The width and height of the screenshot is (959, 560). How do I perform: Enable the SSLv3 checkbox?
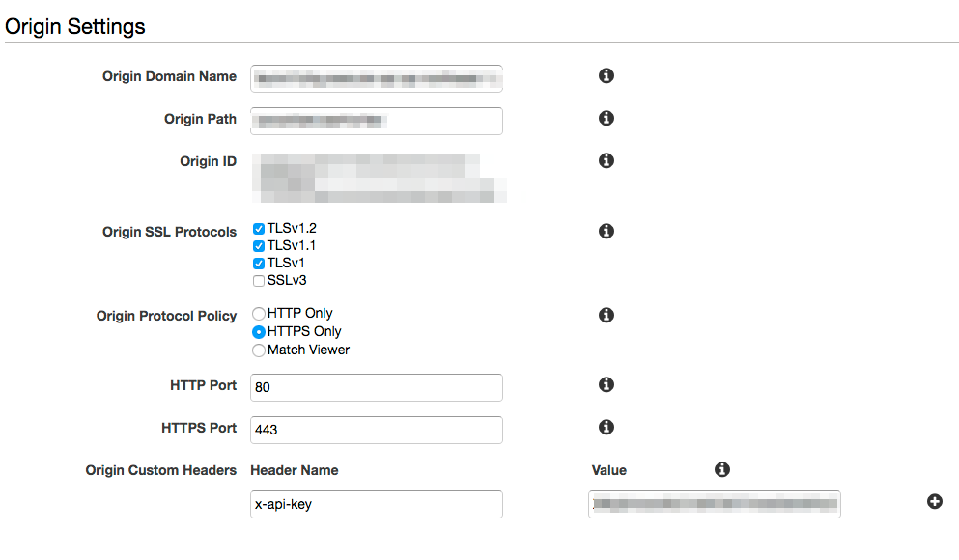point(259,281)
